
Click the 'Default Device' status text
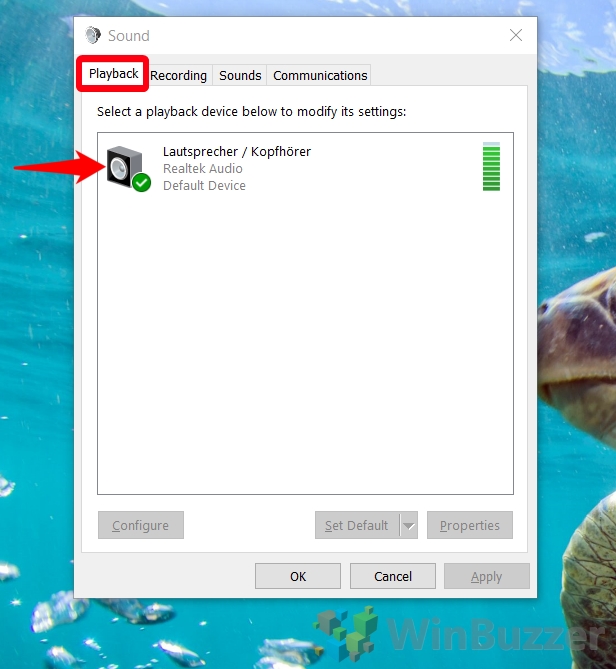(204, 186)
